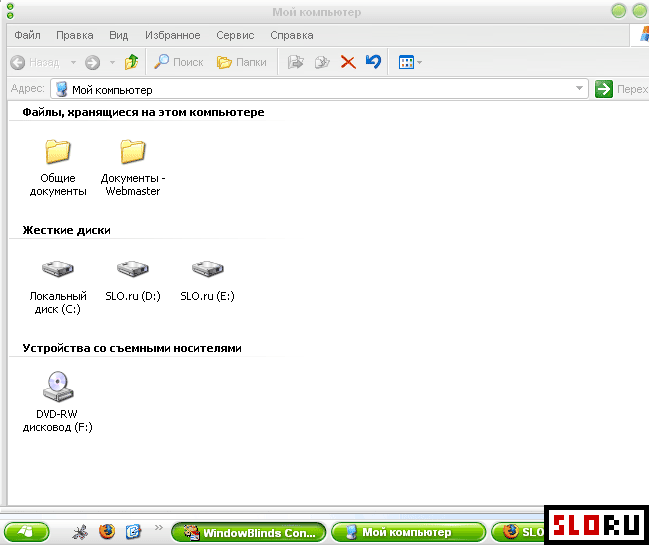
Task: Open the Сервис menu
Action: tap(235, 35)
